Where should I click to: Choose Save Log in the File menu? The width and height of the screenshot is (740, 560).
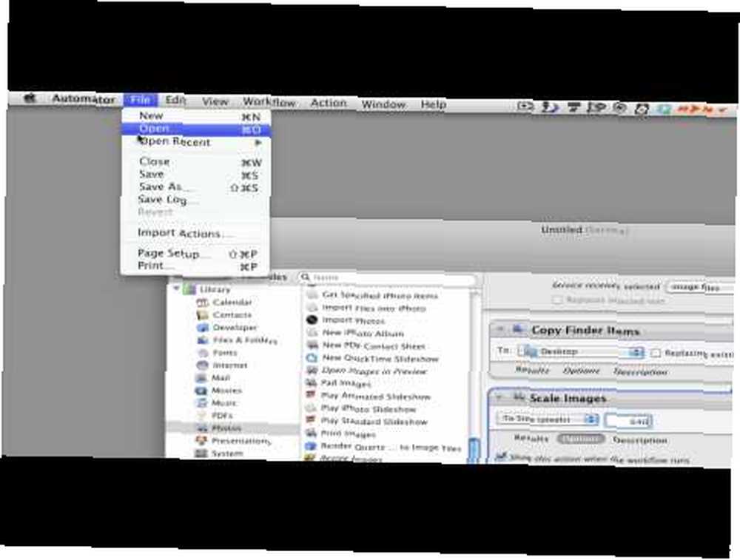coord(196,200)
